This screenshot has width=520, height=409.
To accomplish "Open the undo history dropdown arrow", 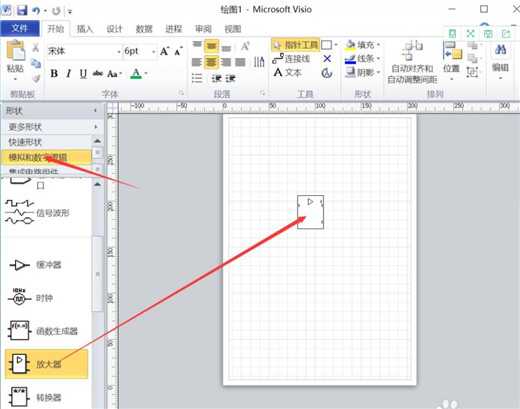I will click(45, 11).
